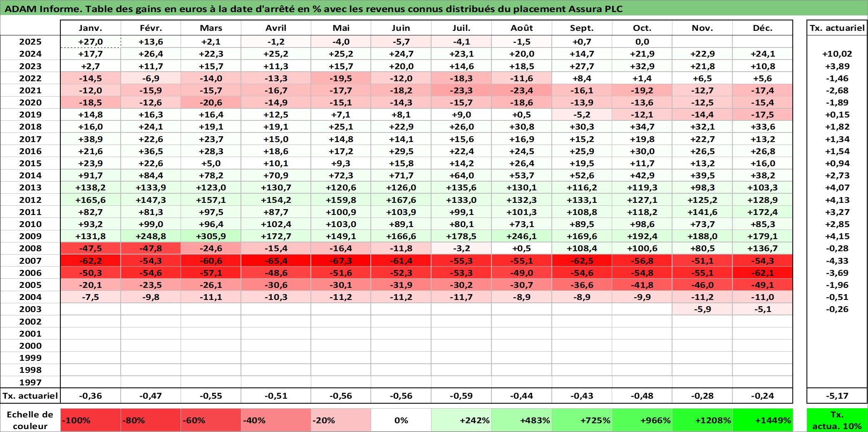Pick the +1208% color scale swatch
Image resolution: width=868 pixels, height=432 pixels.
pyautogui.click(x=702, y=420)
